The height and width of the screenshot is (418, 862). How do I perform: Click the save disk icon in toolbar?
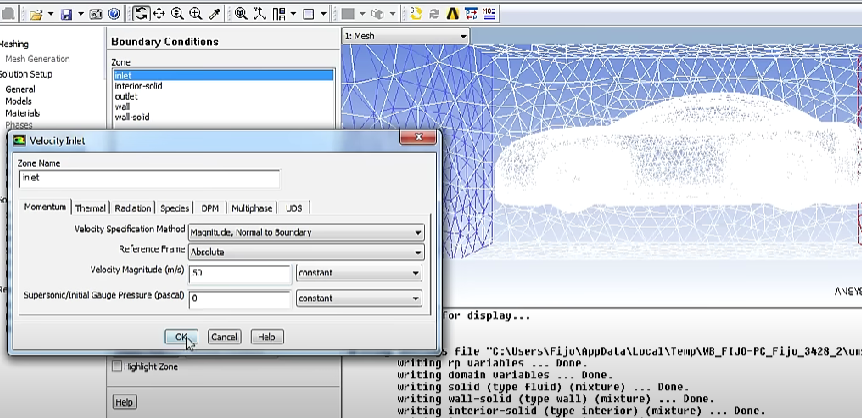point(66,14)
